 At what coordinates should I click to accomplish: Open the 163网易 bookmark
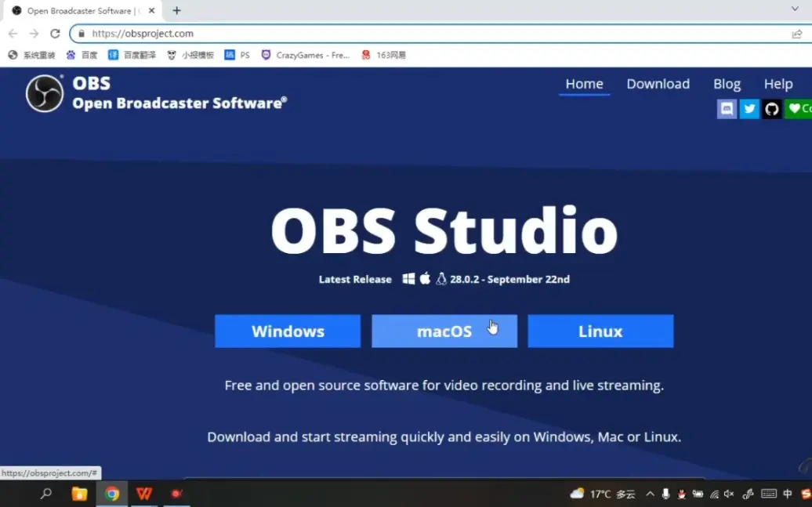[383, 55]
